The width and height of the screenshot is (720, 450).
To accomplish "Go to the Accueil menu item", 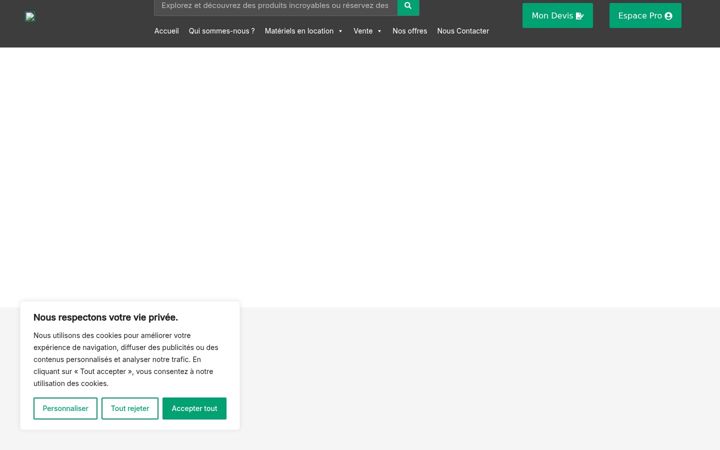I will point(166,31).
